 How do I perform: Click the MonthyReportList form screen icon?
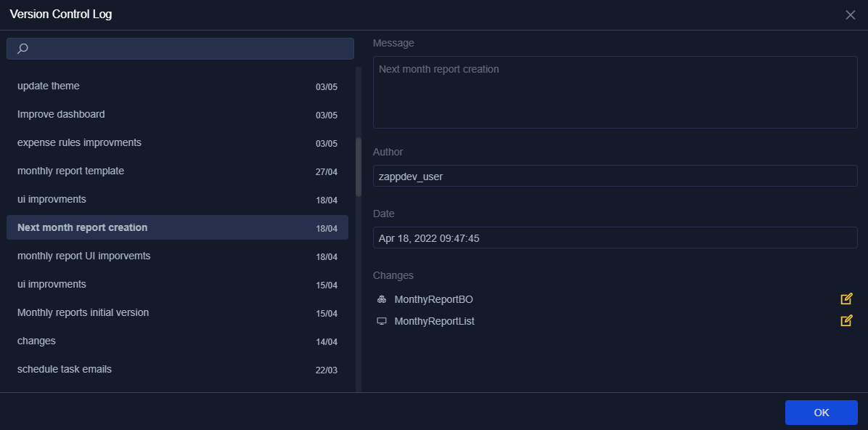click(382, 321)
